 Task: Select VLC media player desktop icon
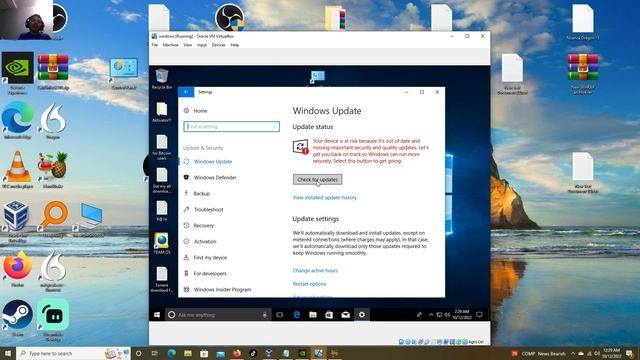pyautogui.click(x=17, y=170)
